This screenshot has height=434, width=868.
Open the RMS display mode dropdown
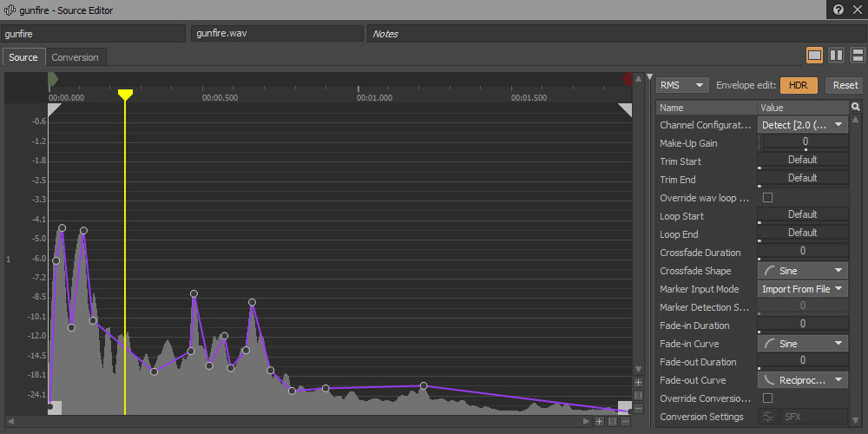click(682, 85)
